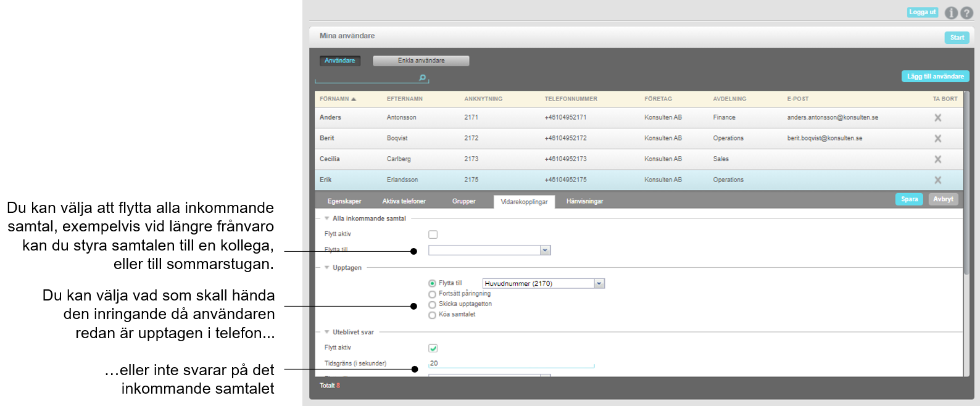Open the help question mark icon
The height and width of the screenshot is (406, 980).
(x=966, y=12)
